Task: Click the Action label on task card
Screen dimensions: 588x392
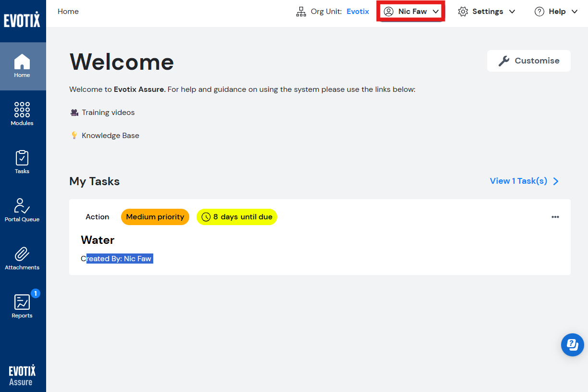Action: tap(98, 217)
